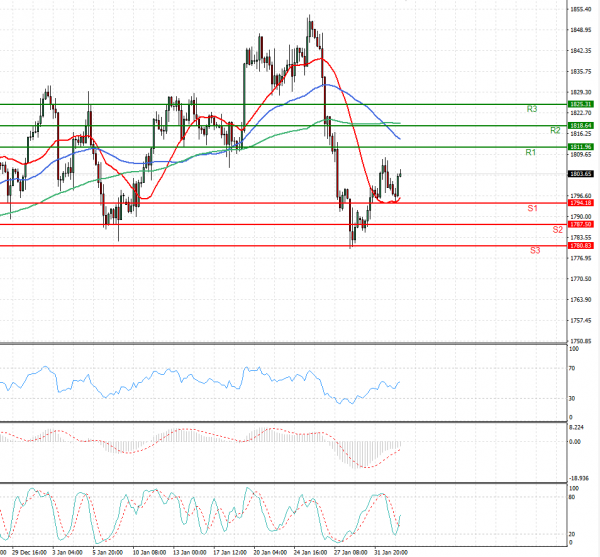This screenshot has width=600, height=557.
Task: Click the R3 resistance label
Action: point(533,108)
